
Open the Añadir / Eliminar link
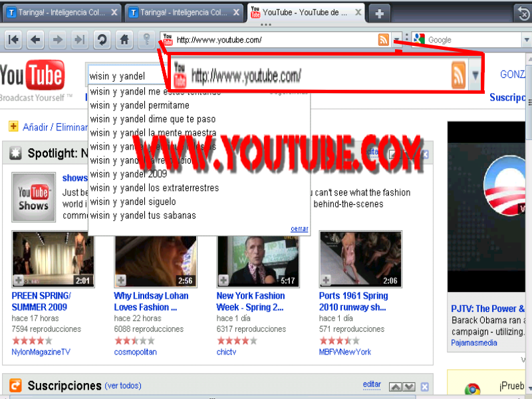[x=55, y=127]
